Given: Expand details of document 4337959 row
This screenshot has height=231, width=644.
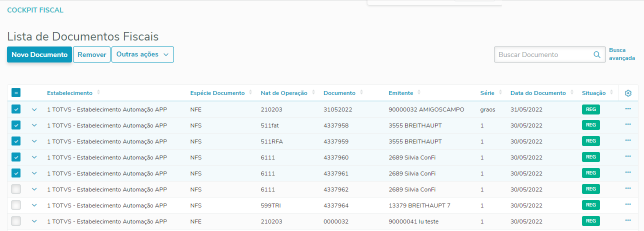Looking at the screenshot, I should tap(34, 141).
